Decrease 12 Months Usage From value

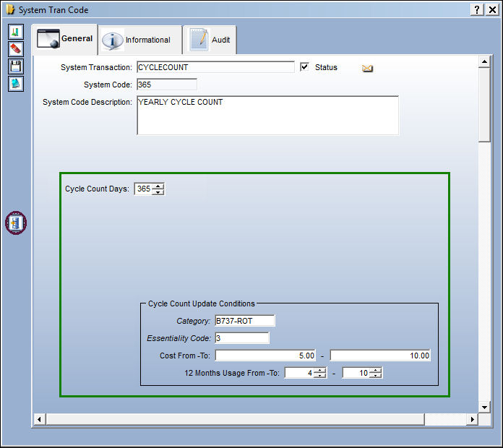[x=320, y=376]
